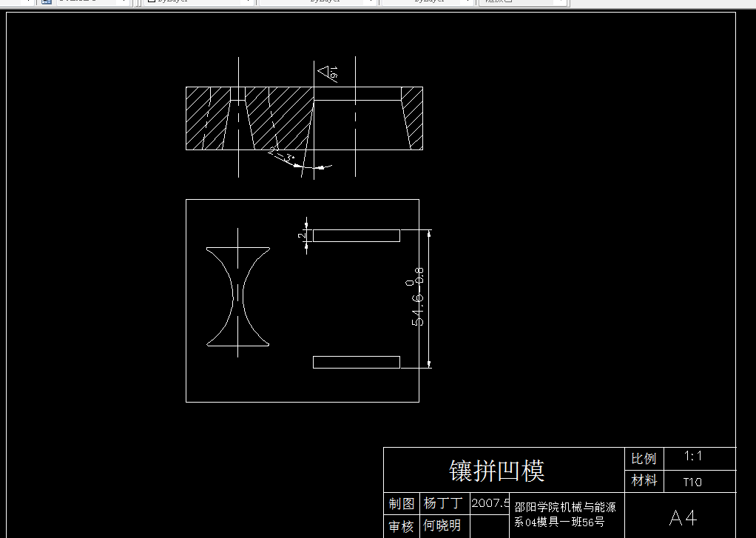The width and height of the screenshot is (756, 538).
Task: Select the title text 镶拼凹模
Action: pos(496,471)
